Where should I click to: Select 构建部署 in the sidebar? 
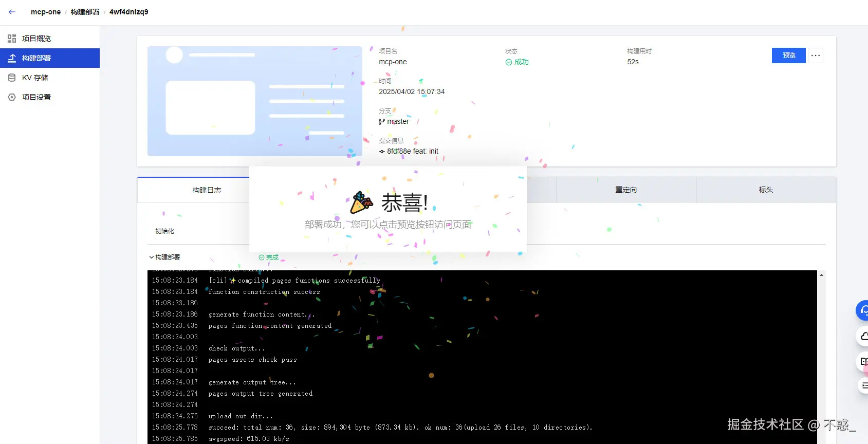(50, 58)
